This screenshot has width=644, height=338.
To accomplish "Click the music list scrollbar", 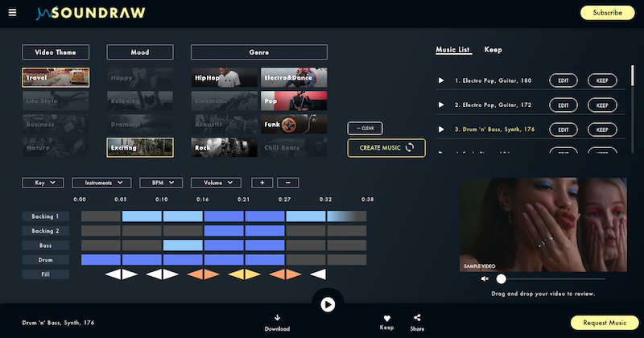I will 633,76.
